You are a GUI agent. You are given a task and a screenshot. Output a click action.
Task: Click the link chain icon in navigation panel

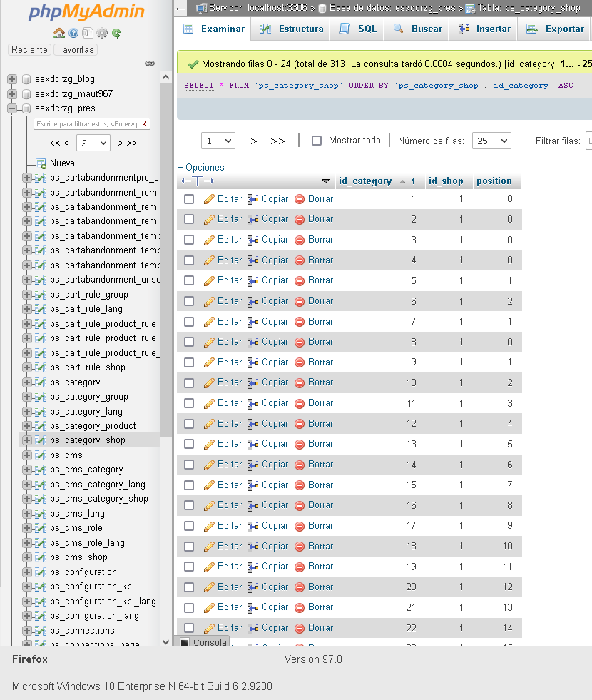pos(150,63)
